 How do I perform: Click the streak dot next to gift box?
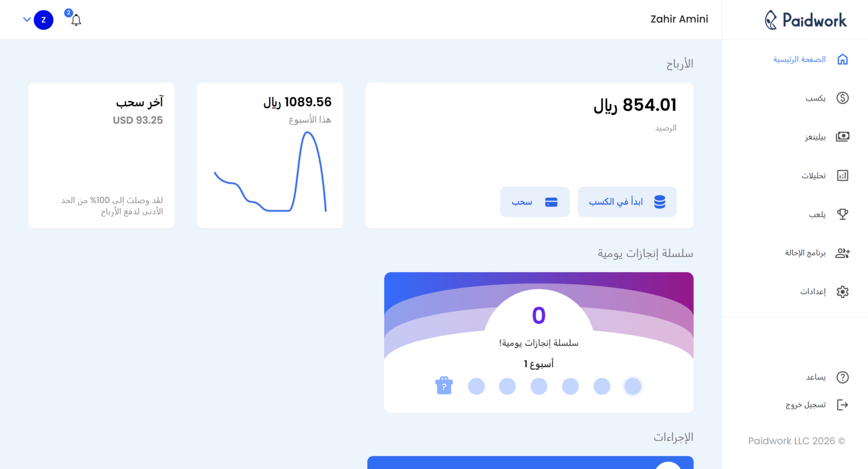pos(476,386)
